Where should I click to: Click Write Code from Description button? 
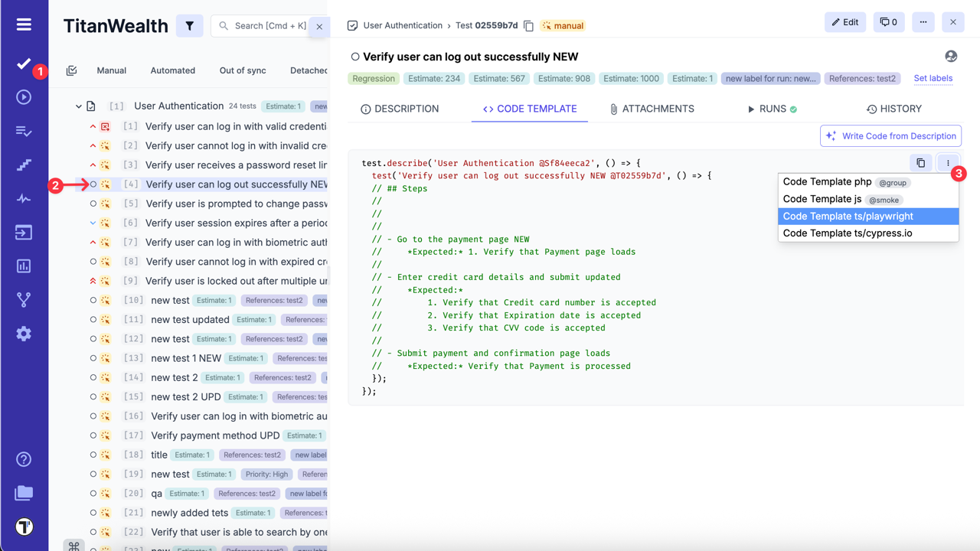(x=891, y=136)
